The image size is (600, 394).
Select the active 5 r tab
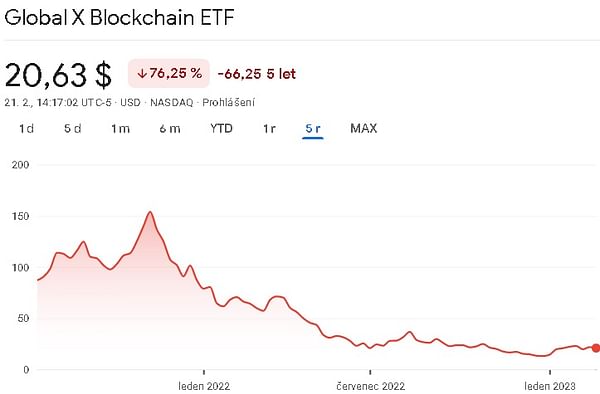[x=313, y=129]
